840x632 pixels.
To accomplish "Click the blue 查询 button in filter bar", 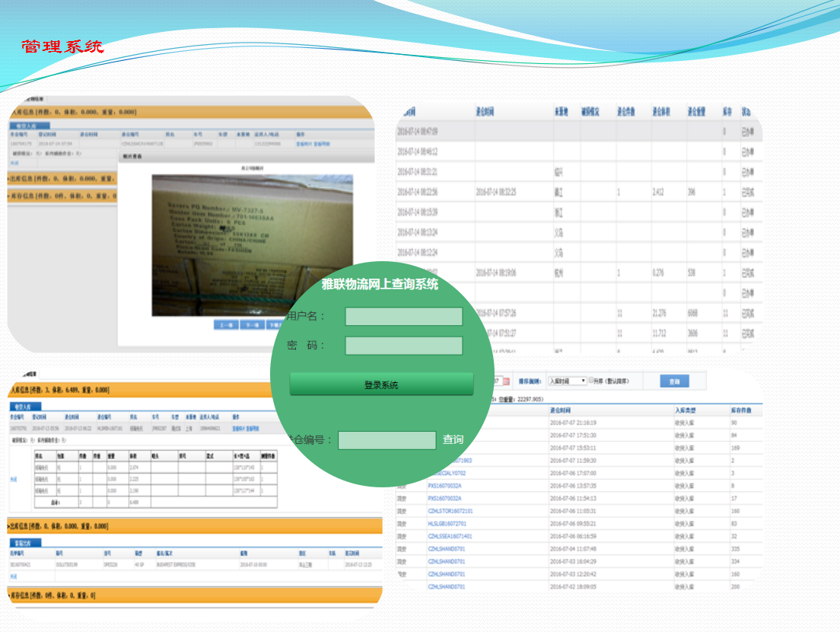I will [674, 381].
